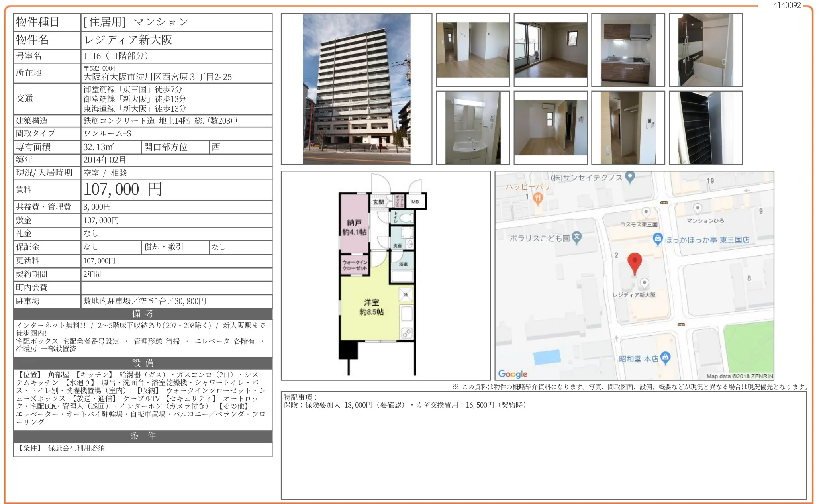Click the 特記事項 notes box
The height and width of the screenshot is (504, 819).
pyautogui.click(x=543, y=445)
